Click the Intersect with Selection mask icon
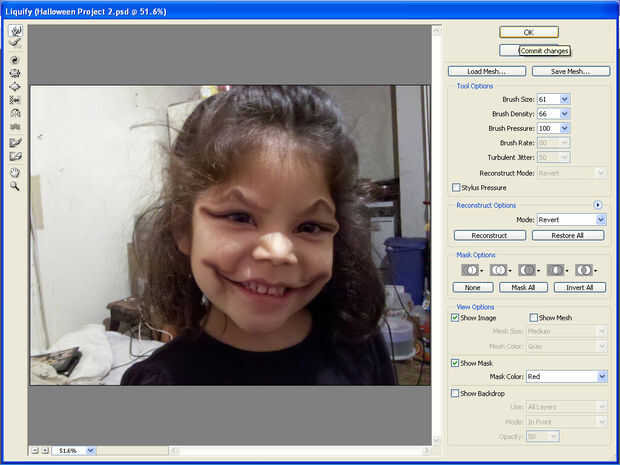 (x=557, y=270)
